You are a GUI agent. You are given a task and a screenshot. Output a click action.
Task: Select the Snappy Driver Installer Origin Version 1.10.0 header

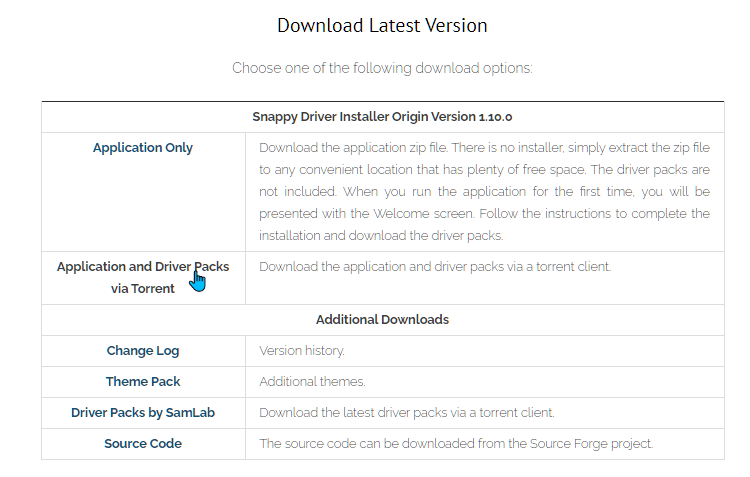pyautogui.click(x=382, y=117)
